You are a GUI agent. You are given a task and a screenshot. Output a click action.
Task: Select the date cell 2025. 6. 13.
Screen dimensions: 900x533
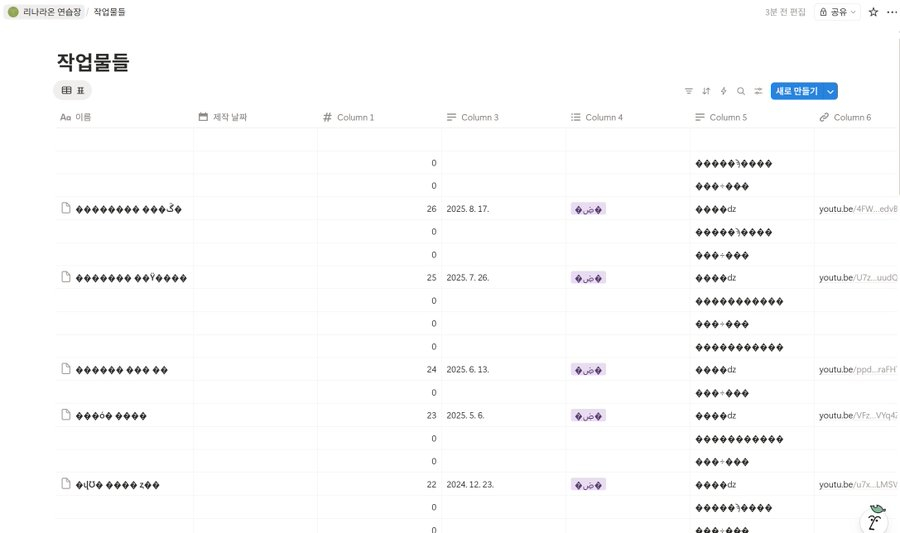click(x=465, y=369)
